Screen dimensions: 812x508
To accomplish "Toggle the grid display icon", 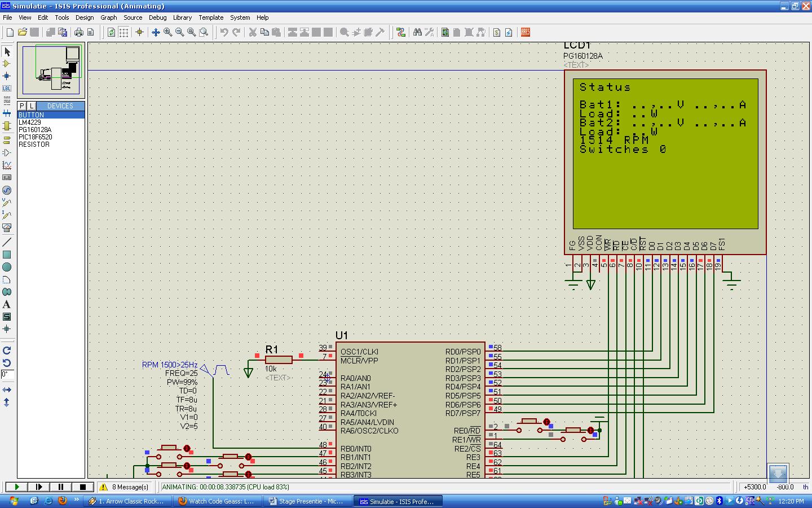I will [x=123, y=32].
